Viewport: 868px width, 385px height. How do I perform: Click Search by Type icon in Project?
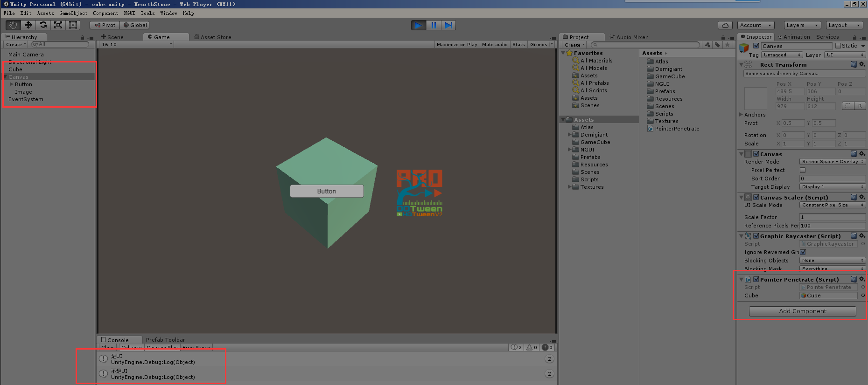707,45
